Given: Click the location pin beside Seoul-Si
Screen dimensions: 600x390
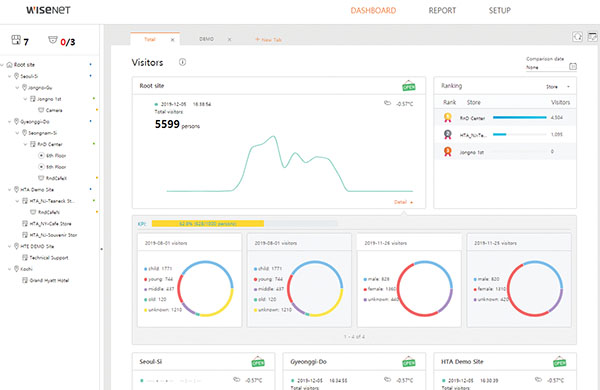Looking at the screenshot, I should [x=16, y=76].
